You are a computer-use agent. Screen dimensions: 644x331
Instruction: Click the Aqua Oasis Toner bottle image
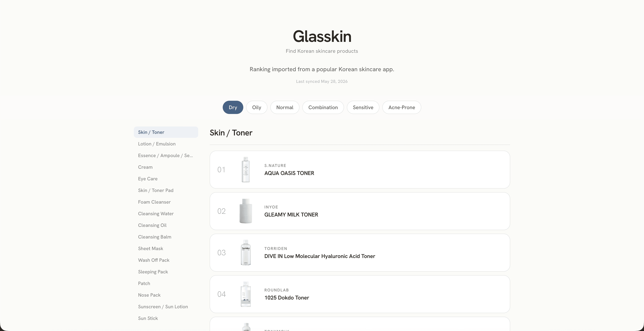pyautogui.click(x=246, y=169)
